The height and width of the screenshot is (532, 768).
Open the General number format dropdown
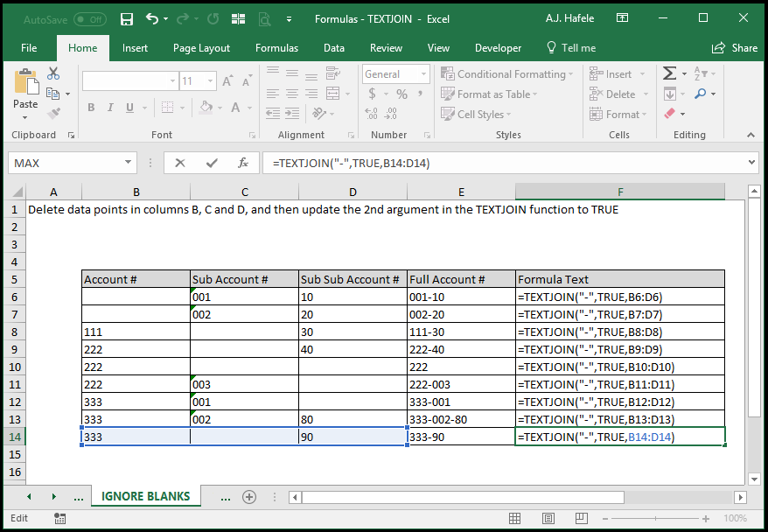point(424,74)
